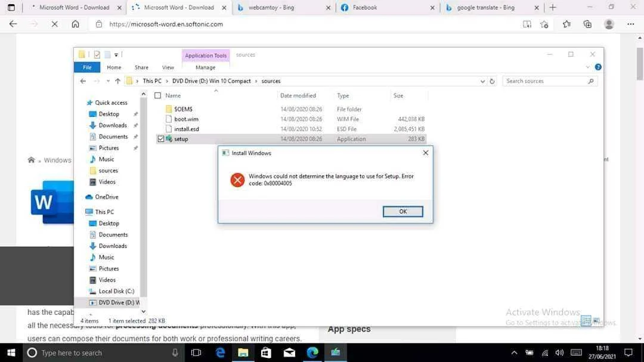Open Mail app from the taskbar
This screenshot has width=644, height=362.
pyautogui.click(x=289, y=352)
